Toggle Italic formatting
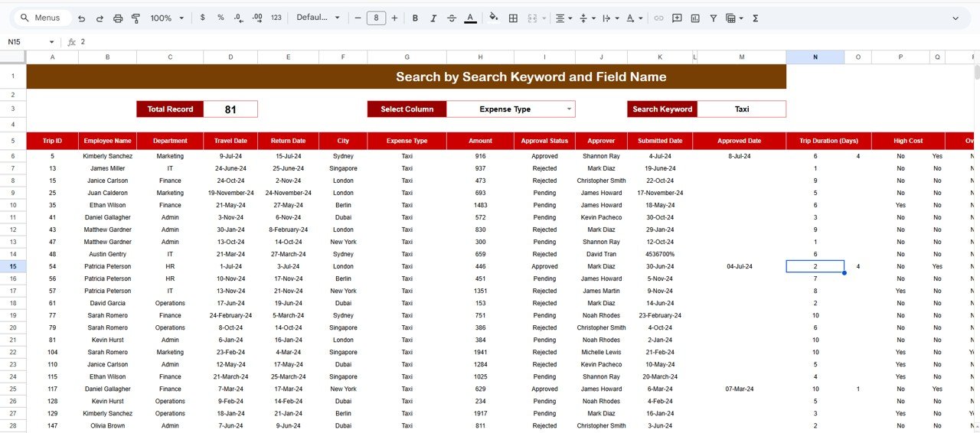 433,18
